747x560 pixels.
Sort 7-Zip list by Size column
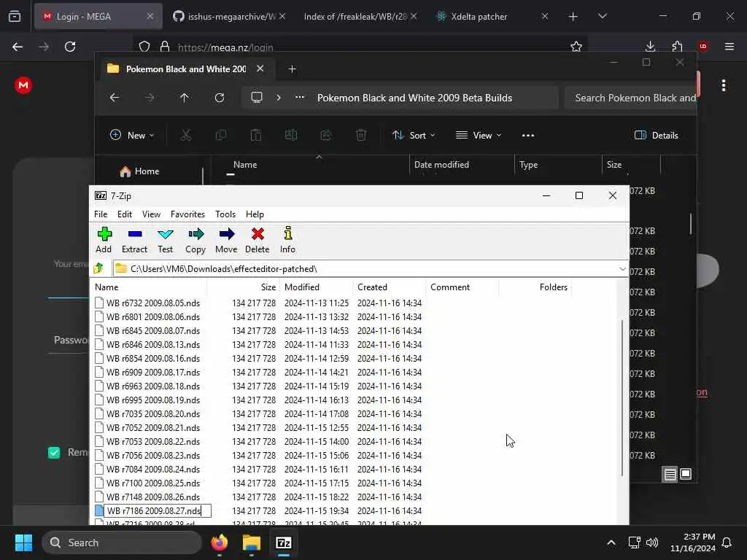pos(244,287)
